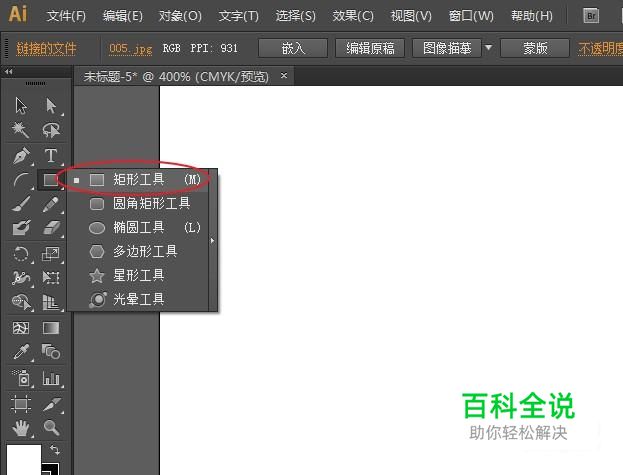Select the Pen tool
This screenshot has width=623, height=475.
[21, 155]
